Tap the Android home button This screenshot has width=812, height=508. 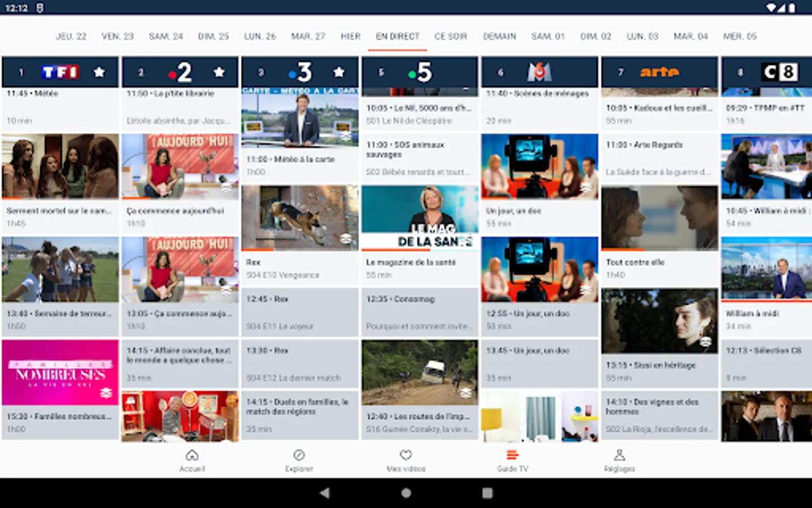[x=406, y=493]
